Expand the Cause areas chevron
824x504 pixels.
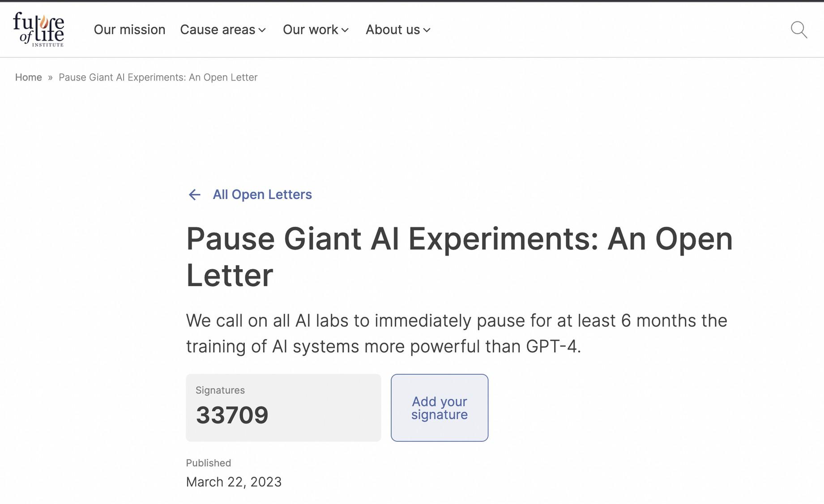tap(262, 30)
